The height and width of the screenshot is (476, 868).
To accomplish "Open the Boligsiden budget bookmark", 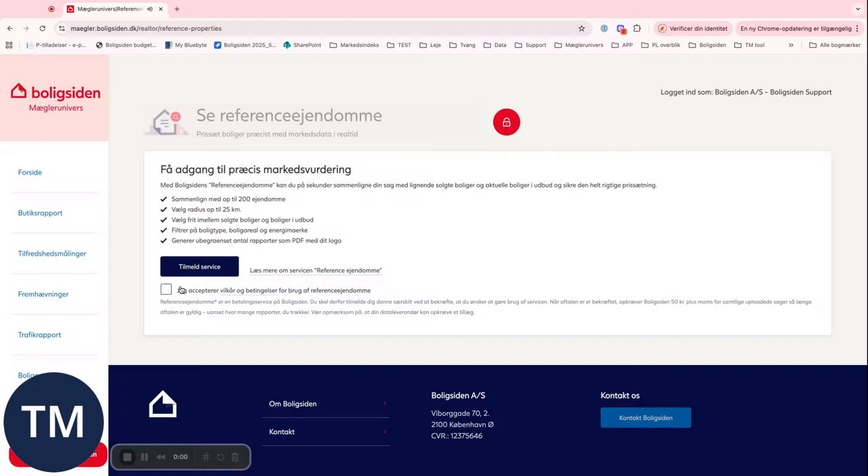I will point(126,45).
